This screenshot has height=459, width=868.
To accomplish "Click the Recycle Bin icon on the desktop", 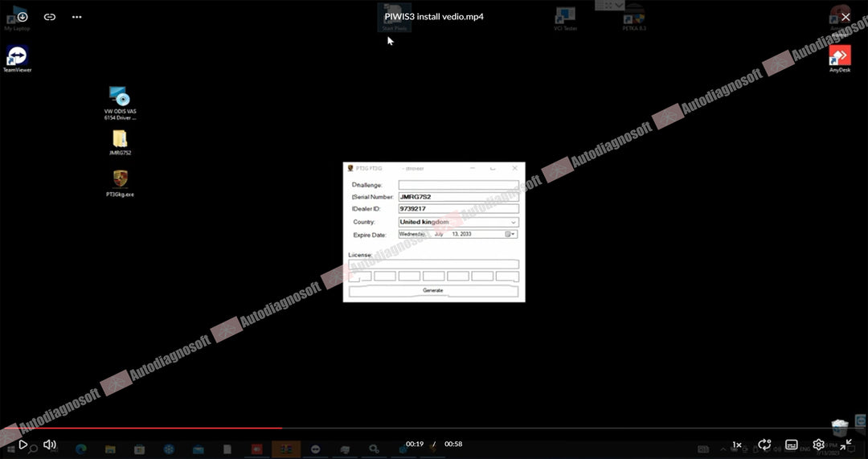I will click(840, 426).
